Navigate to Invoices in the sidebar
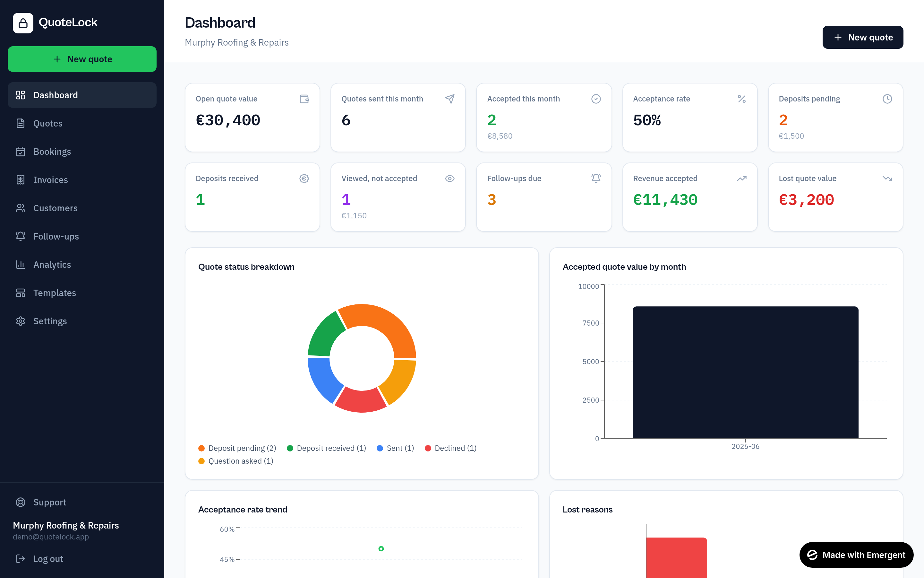 (x=82, y=180)
